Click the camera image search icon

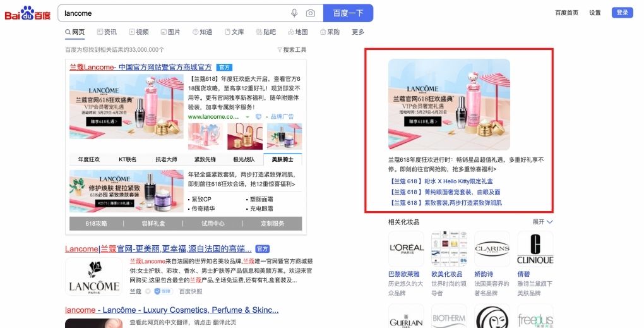(311, 13)
